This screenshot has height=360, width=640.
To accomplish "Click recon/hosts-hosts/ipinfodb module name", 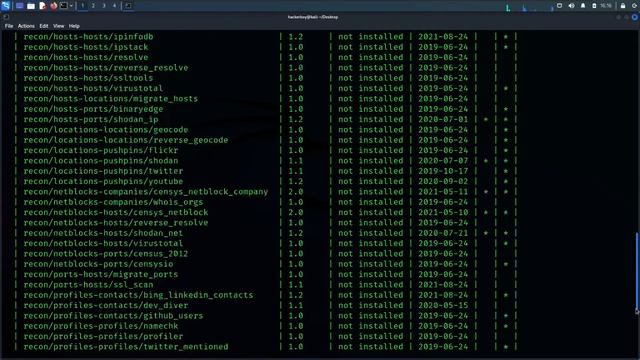I will [x=88, y=37].
